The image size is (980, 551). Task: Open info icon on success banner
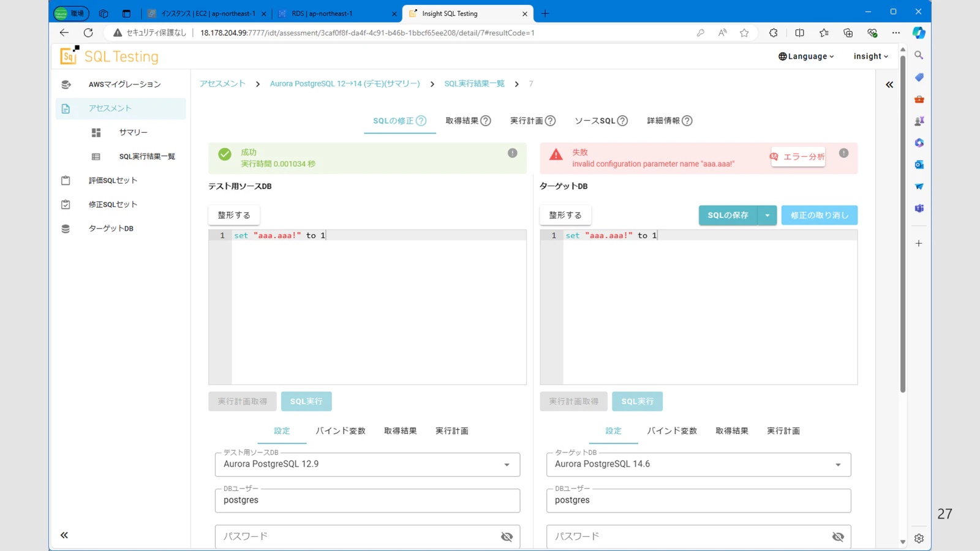coord(513,153)
